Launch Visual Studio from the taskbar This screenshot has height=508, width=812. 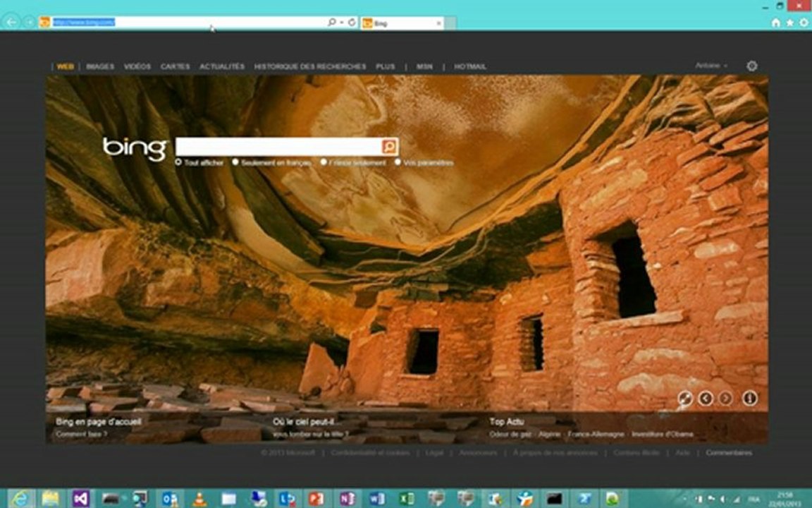coord(80,499)
